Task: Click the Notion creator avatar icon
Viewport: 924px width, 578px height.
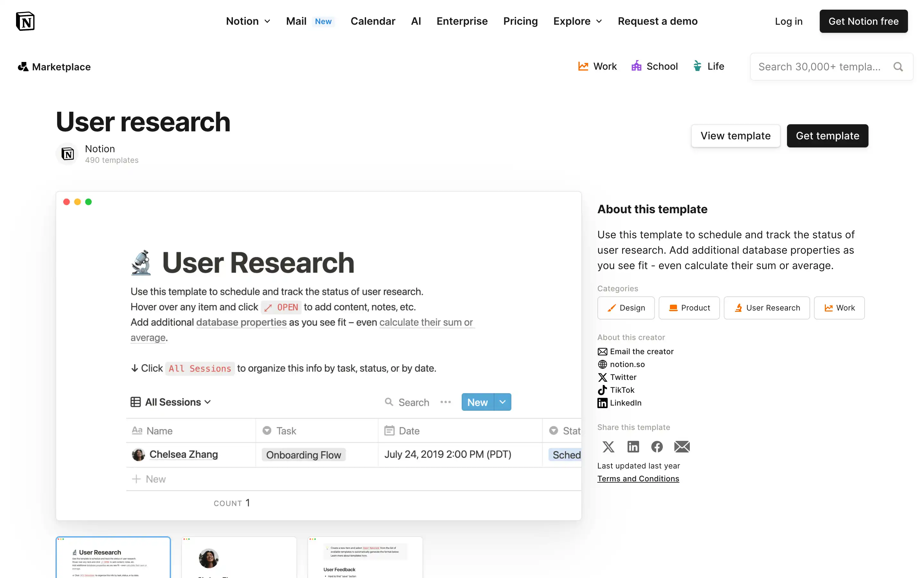Action: point(68,154)
